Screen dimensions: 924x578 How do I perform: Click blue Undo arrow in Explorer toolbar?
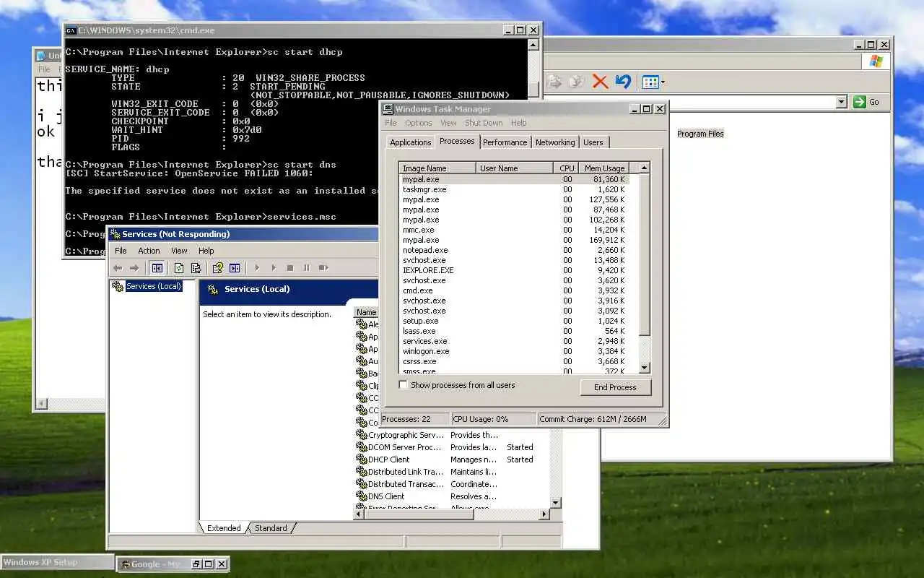[x=623, y=81]
